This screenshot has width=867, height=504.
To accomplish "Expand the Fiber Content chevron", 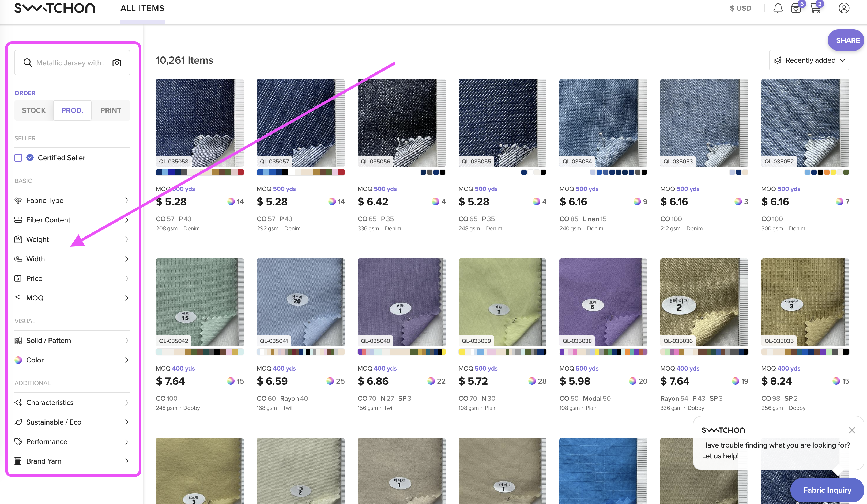I will (x=127, y=220).
